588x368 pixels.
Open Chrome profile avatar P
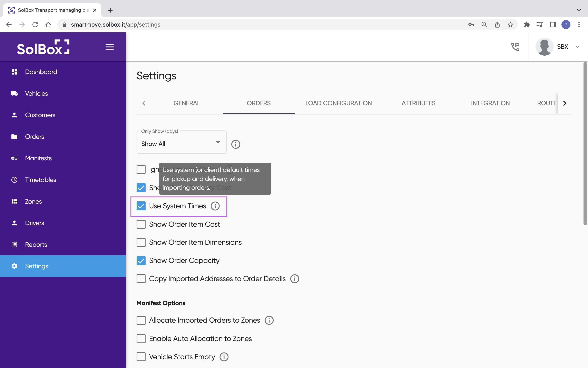[x=566, y=25]
